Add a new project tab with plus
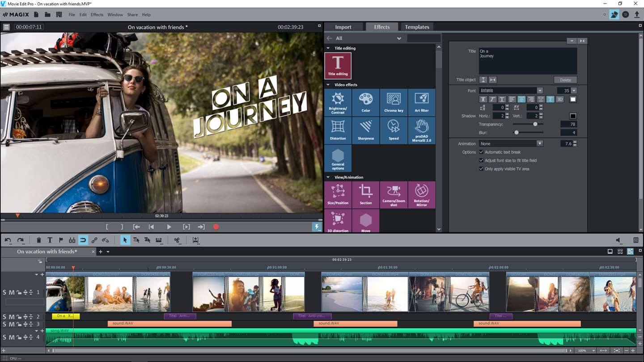Screen dimensions: 644x362 coord(101,252)
